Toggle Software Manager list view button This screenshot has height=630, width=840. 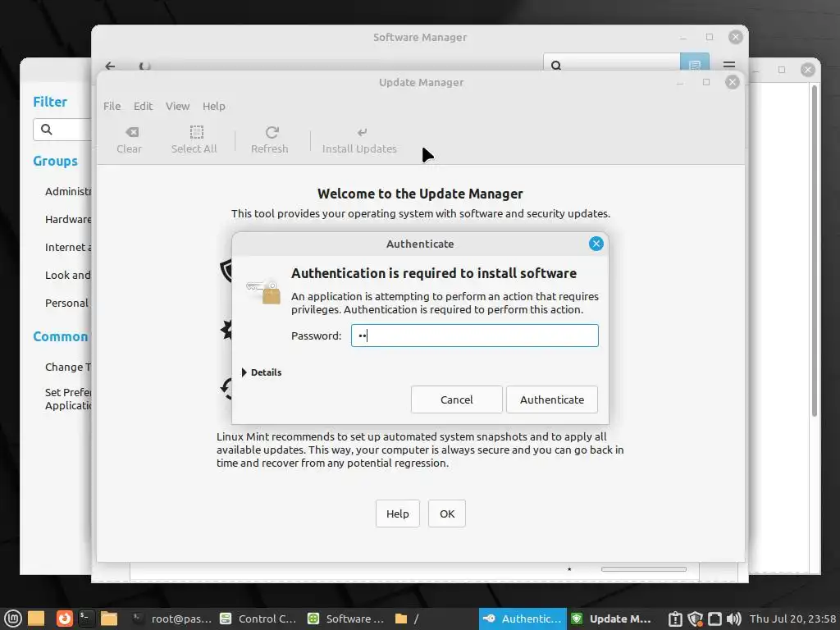[695, 64]
